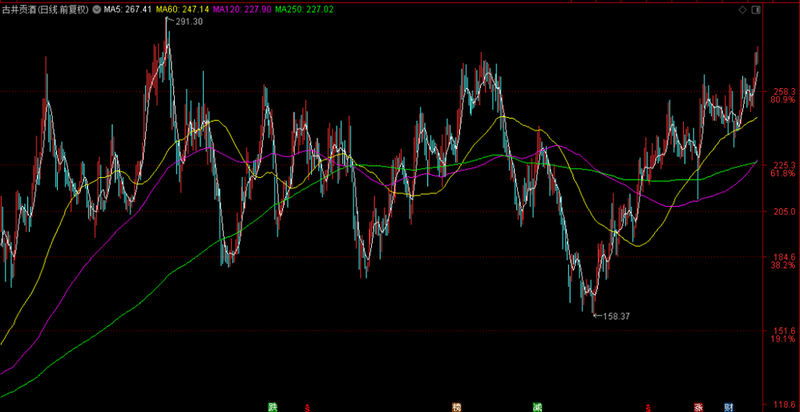800x412 pixels.
Task: Click the 38.2% retracement level label
Action: tap(782, 266)
